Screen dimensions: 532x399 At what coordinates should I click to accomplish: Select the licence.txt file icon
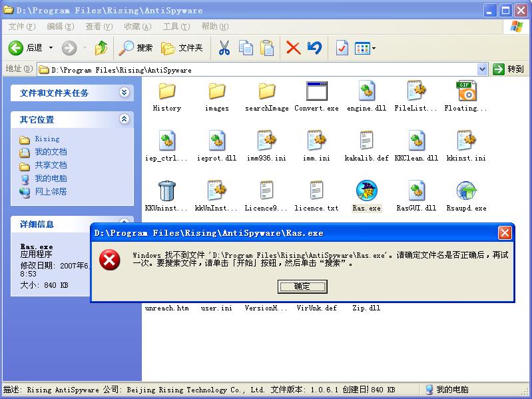coord(316,191)
